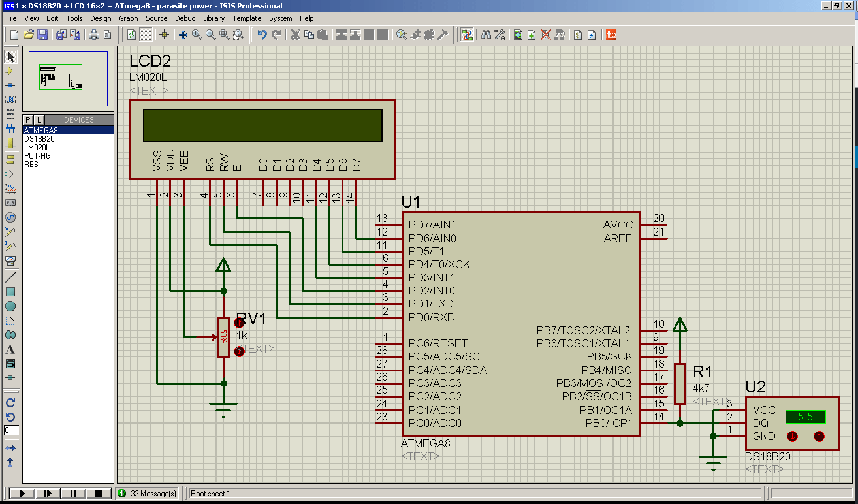Open the 32 Message(s) log
Viewport: 858px width, 504px height.
[x=147, y=494]
